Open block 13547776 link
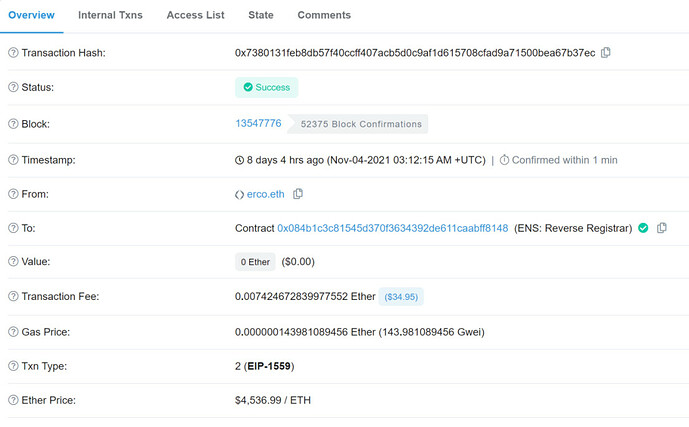Image resolution: width=689 pixels, height=427 pixels. click(x=258, y=123)
